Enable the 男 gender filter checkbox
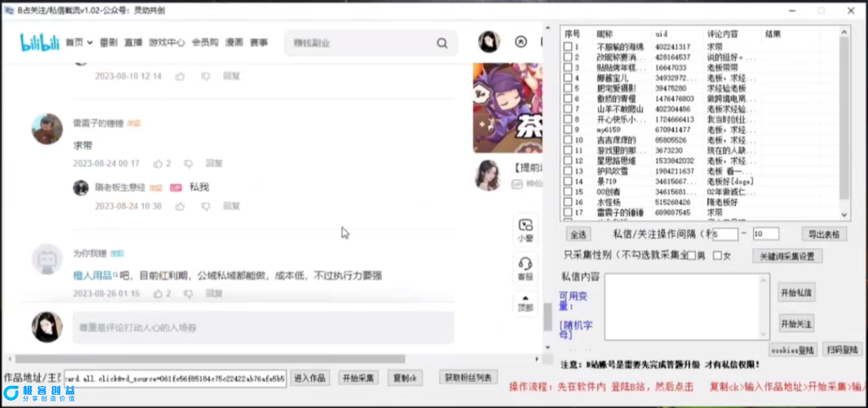The height and width of the screenshot is (408, 868). coord(692,255)
